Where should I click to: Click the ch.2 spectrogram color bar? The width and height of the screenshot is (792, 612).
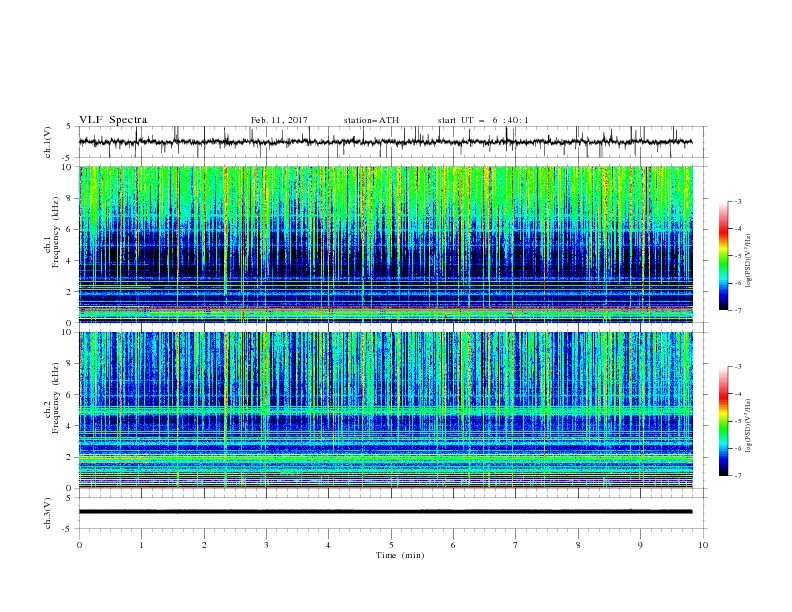(x=723, y=421)
